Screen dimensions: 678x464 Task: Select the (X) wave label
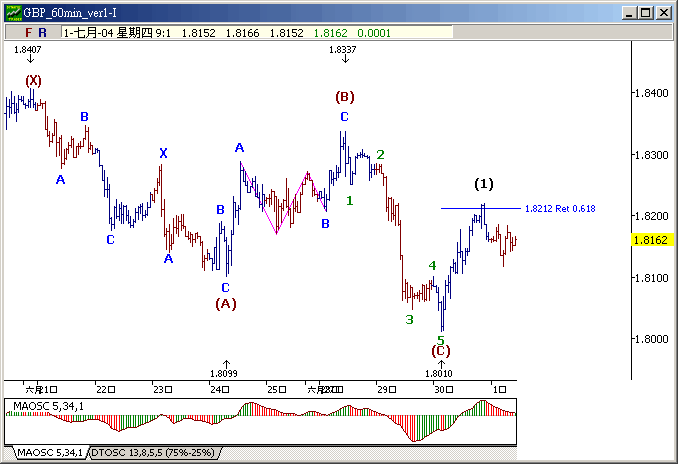(x=33, y=80)
